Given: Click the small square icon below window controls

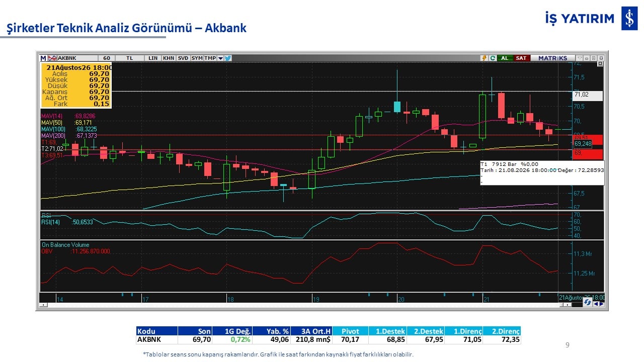Looking at the screenshot, I should point(600,64).
